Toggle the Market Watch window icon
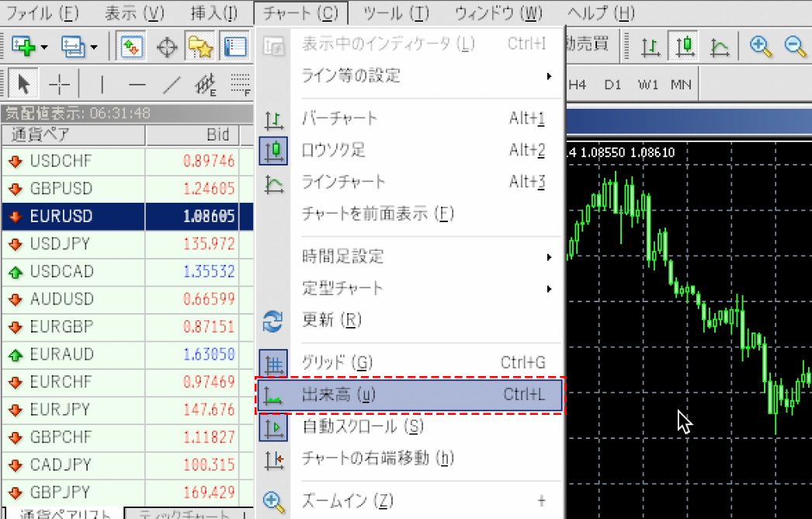Viewport: 812px width, 519px height. [x=130, y=47]
